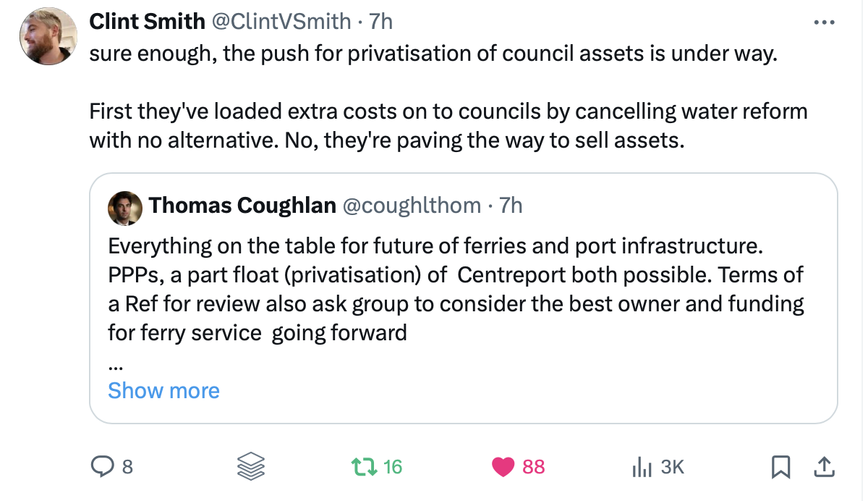Open the three-dot more options menu
This screenshot has height=501, width=868.
(824, 22)
